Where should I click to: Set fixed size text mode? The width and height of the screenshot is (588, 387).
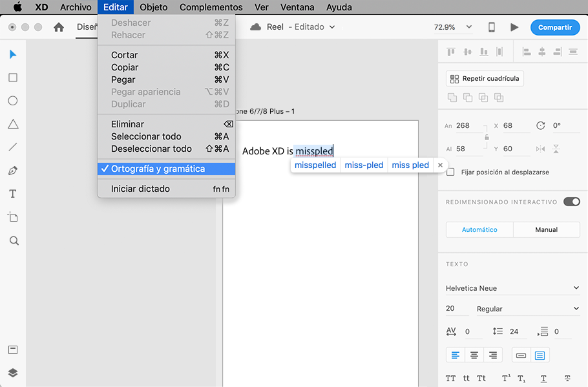[x=540, y=355]
